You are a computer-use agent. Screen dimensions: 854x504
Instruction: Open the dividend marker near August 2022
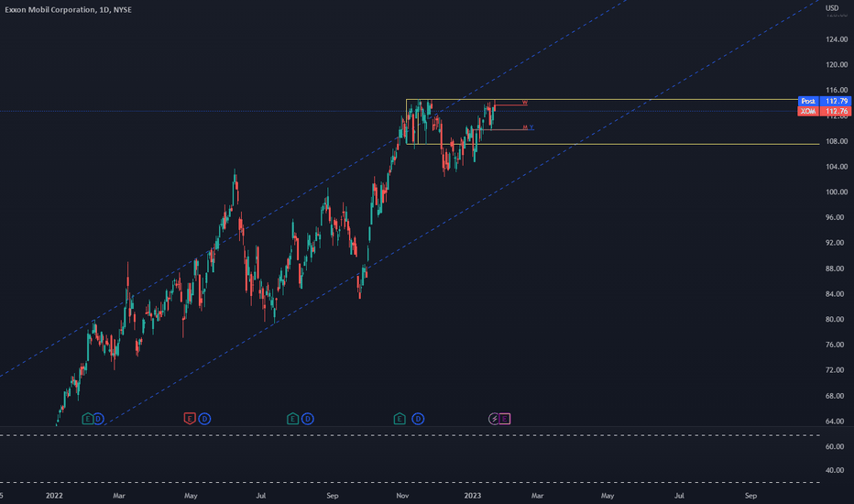(308, 419)
